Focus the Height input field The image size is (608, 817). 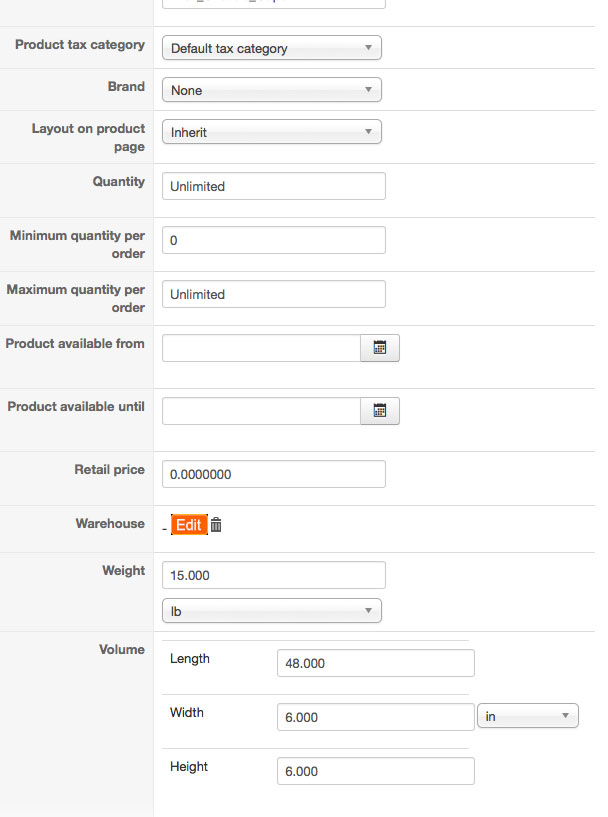[375, 771]
